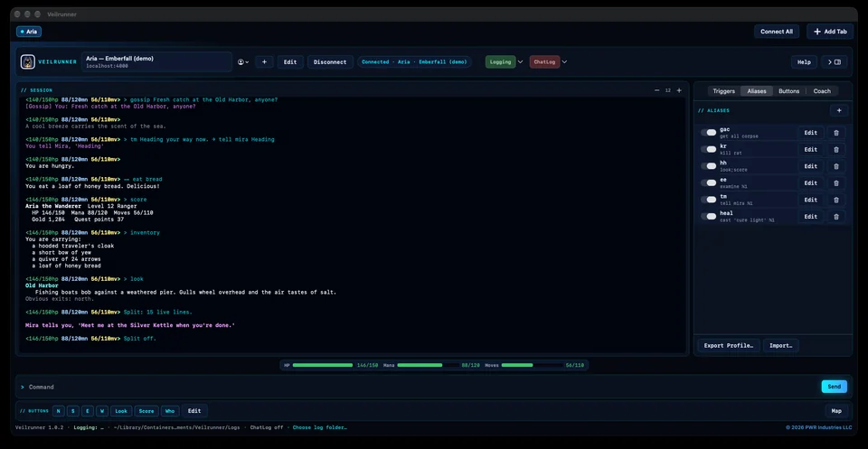Click the Mana gauge bar
The image size is (868, 449).
point(428,365)
